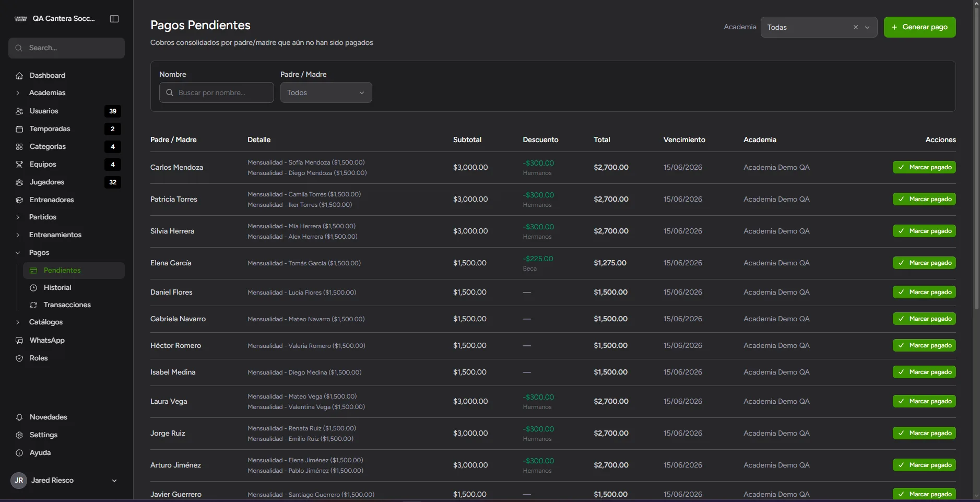980x502 pixels.
Task: Open Usuarios people icon
Action: click(x=19, y=111)
